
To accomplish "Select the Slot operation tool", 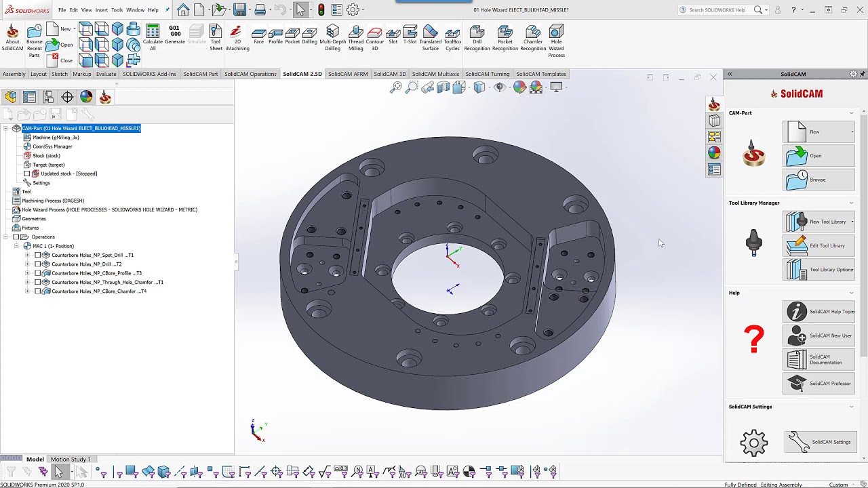I will point(393,36).
